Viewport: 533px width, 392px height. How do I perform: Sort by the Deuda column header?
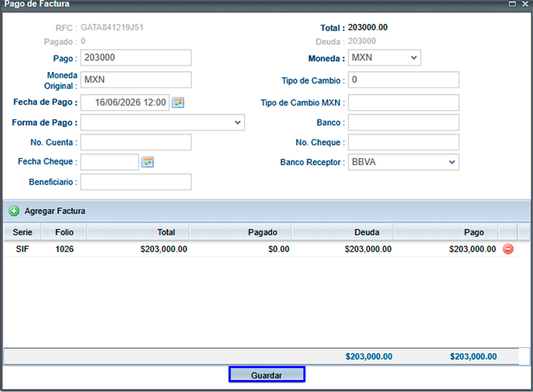pos(343,232)
